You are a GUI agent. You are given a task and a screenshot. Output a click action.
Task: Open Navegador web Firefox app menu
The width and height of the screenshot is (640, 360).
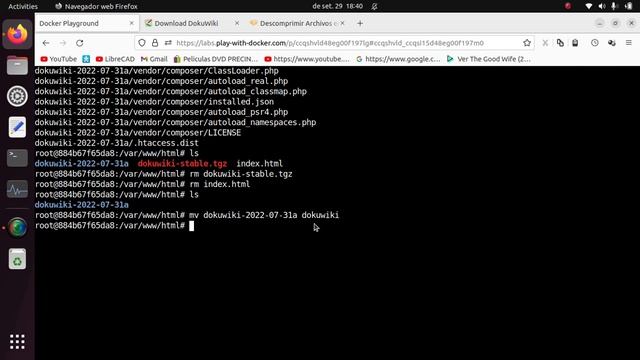click(96, 6)
